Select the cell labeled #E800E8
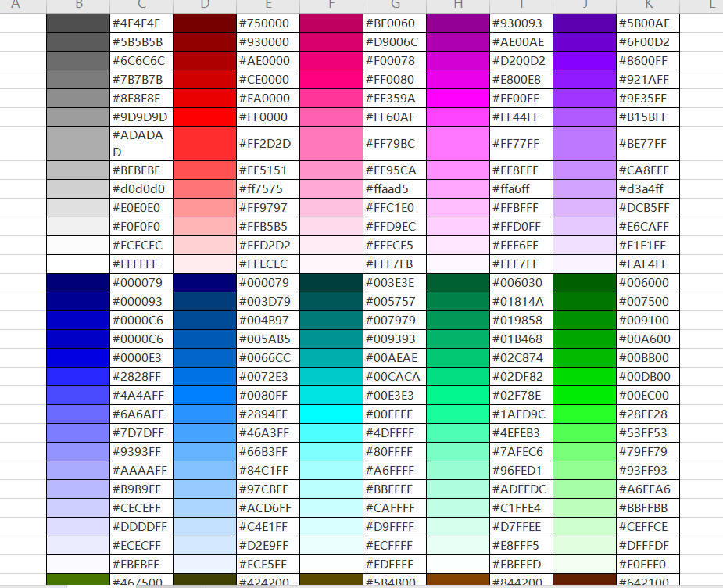Image resolution: width=723 pixels, height=588 pixels. coord(521,79)
